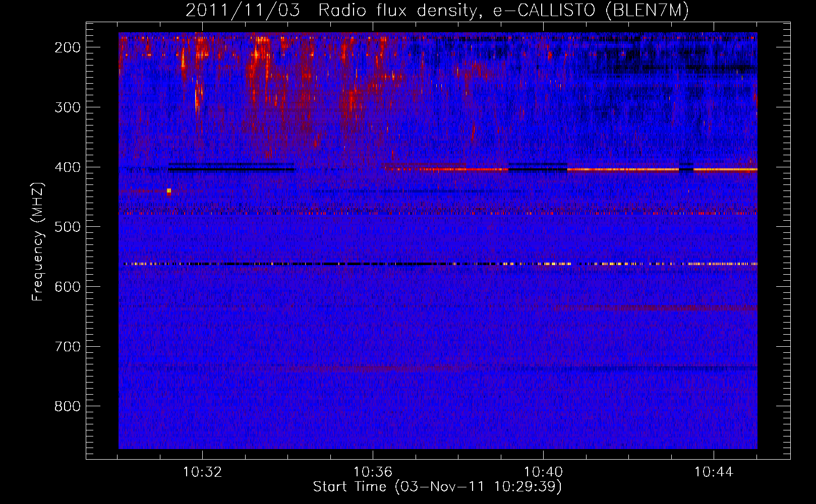Screen dimensions: 816x504
Task: Click the 10:36 time tick label
Action: 373,472
